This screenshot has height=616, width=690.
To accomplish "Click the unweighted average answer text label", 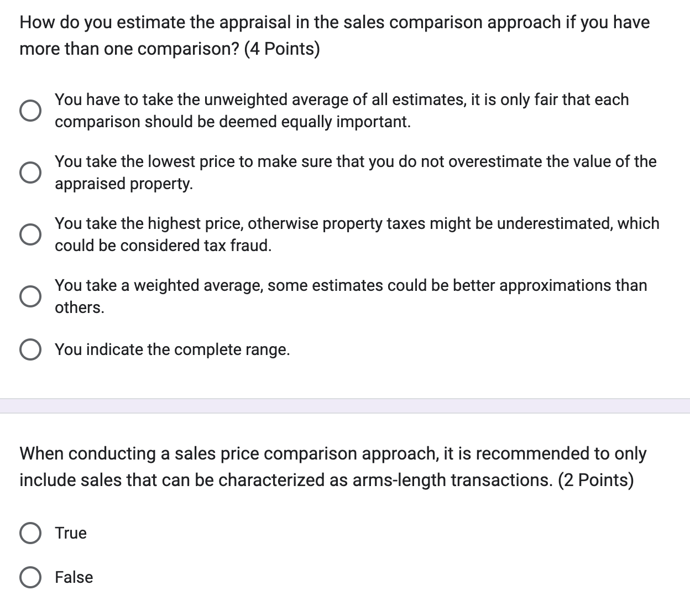I will pyautogui.click(x=342, y=111).
